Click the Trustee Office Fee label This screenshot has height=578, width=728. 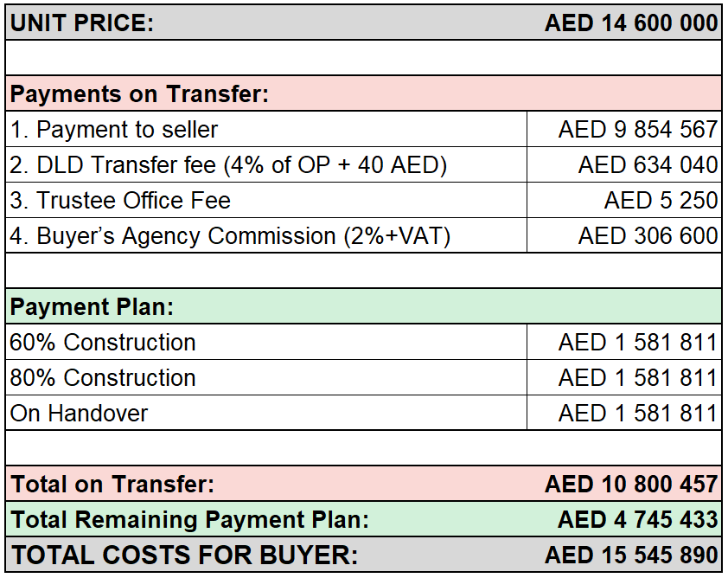click(120, 200)
